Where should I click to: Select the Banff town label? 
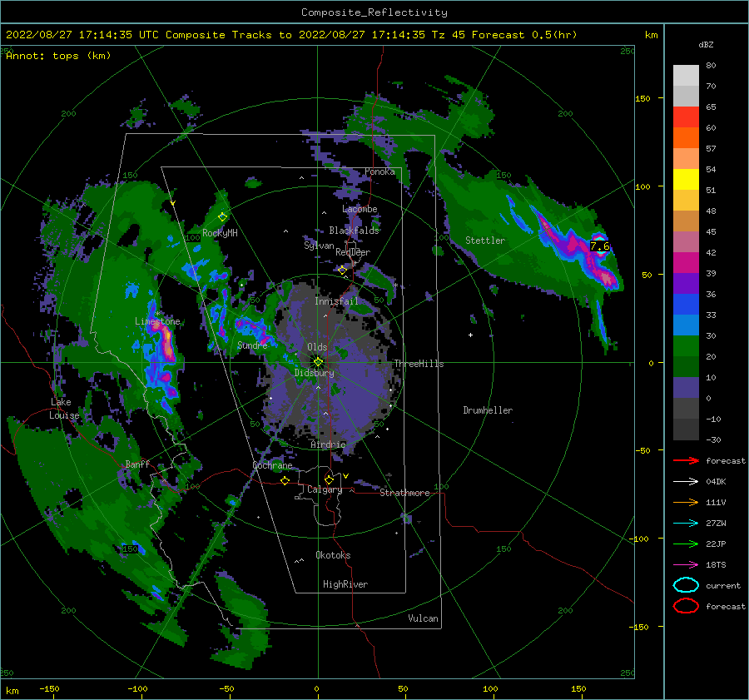[x=137, y=464]
